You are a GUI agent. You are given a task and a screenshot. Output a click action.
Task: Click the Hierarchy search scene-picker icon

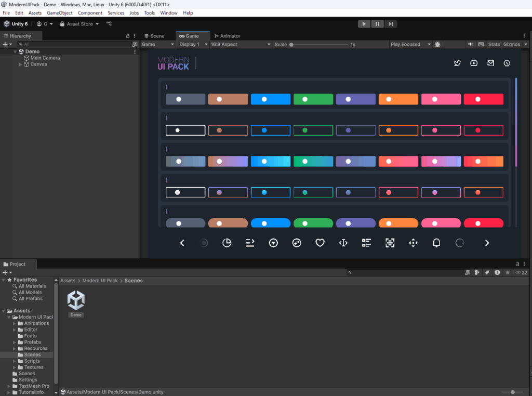point(135,45)
